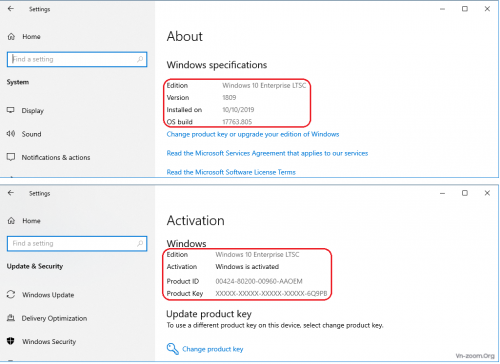Click the Windows Security shield icon
The height and width of the screenshot is (364, 500).
11,341
